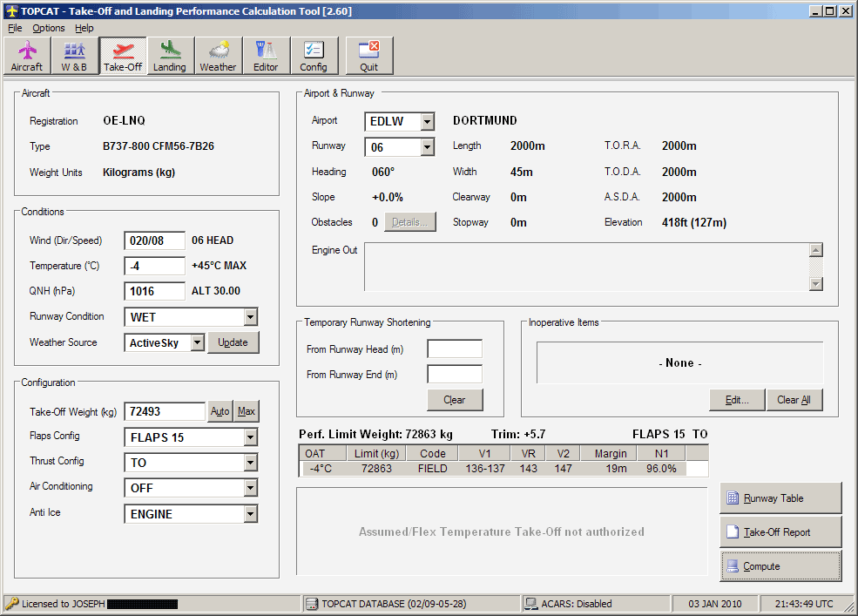The height and width of the screenshot is (616, 858).
Task: Click the Quit toolbar icon
Action: (369, 56)
